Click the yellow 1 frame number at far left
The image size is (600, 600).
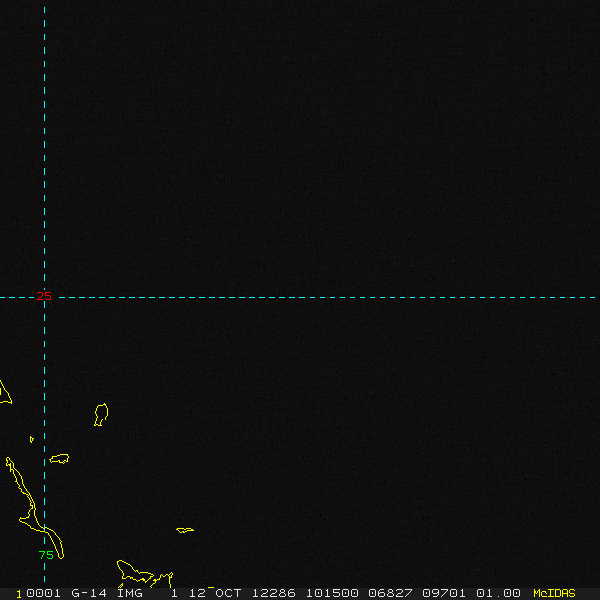[19, 593]
